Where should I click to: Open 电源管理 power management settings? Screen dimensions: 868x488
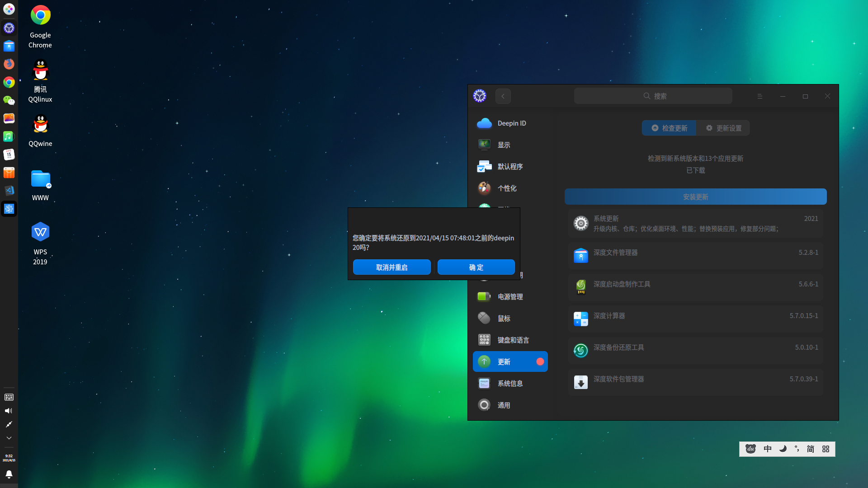click(x=510, y=297)
